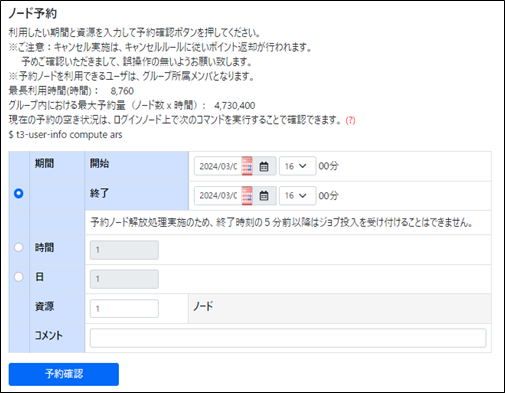Click the 資源 node count input field

coord(124,308)
